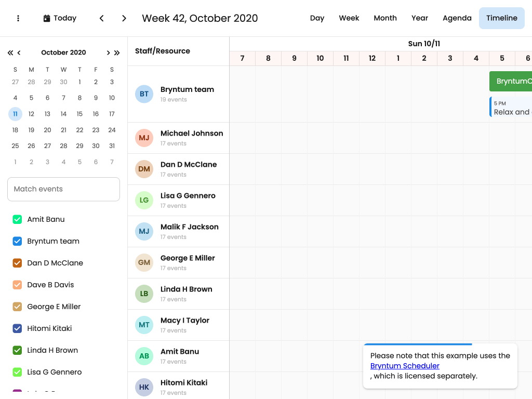This screenshot has height=399, width=532.
Task: Click the Match events filter field
Action: [x=63, y=189]
